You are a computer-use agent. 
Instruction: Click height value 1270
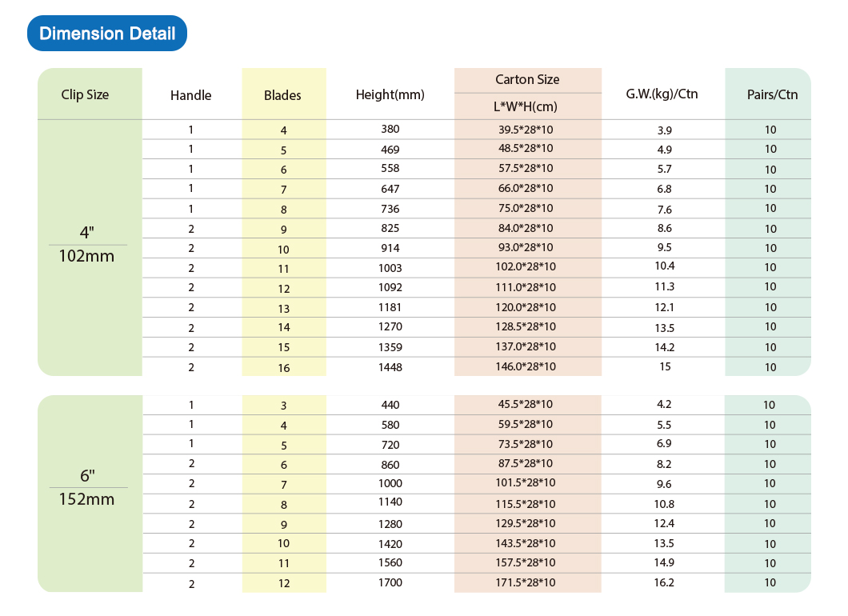390,326
